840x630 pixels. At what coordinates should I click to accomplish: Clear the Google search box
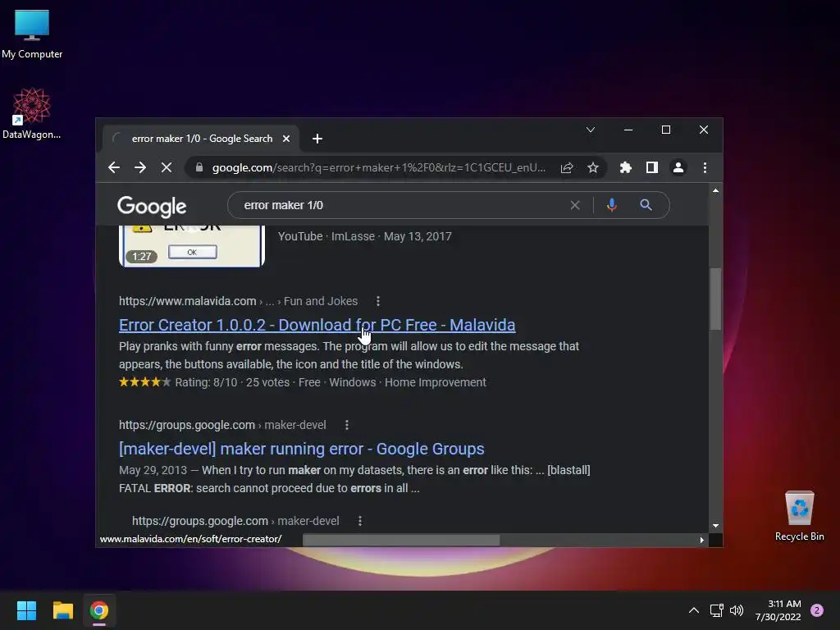click(575, 205)
